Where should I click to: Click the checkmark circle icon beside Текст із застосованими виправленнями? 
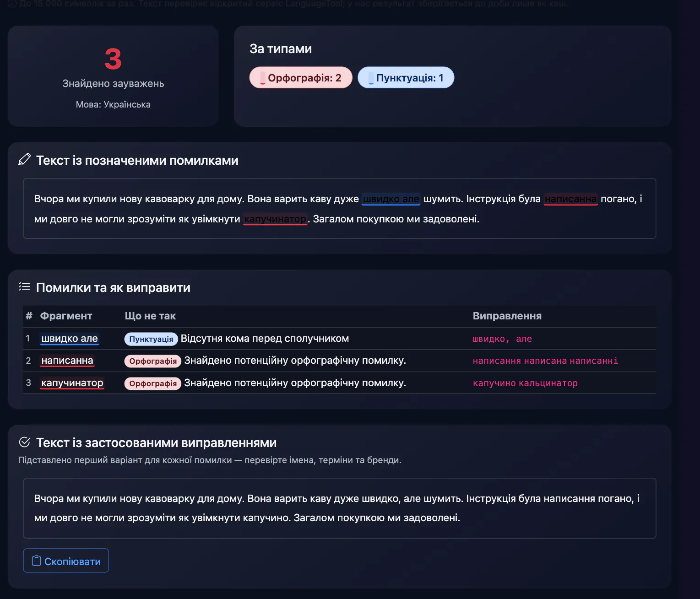click(x=24, y=442)
